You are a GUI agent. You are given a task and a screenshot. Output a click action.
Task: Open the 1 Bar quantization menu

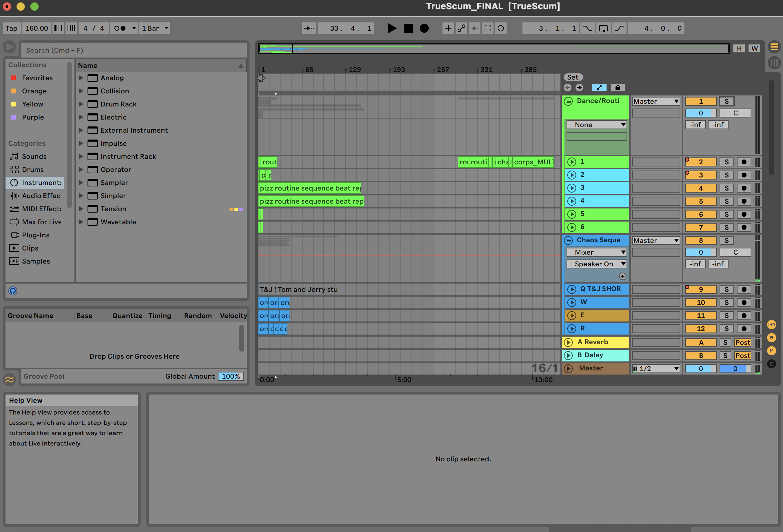click(155, 28)
